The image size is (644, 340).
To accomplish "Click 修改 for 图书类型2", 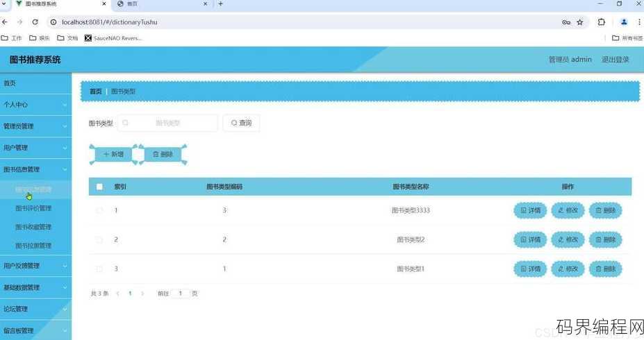I will pyautogui.click(x=568, y=239).
